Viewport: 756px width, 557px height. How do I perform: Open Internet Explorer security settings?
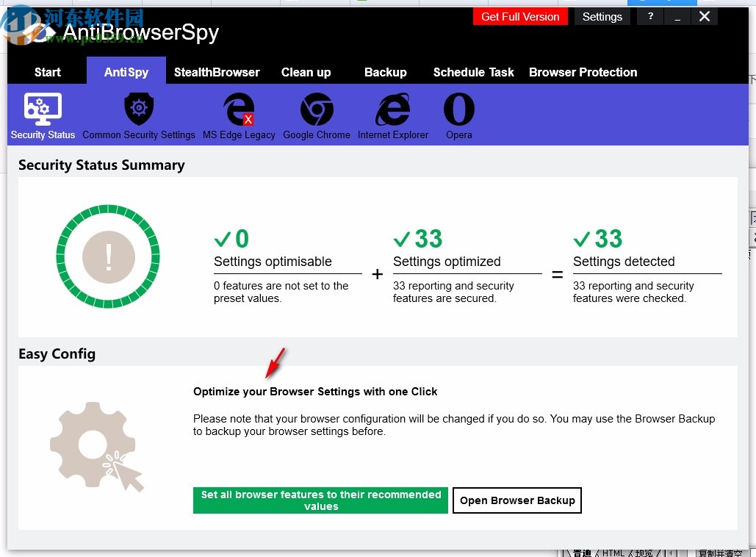392,115
